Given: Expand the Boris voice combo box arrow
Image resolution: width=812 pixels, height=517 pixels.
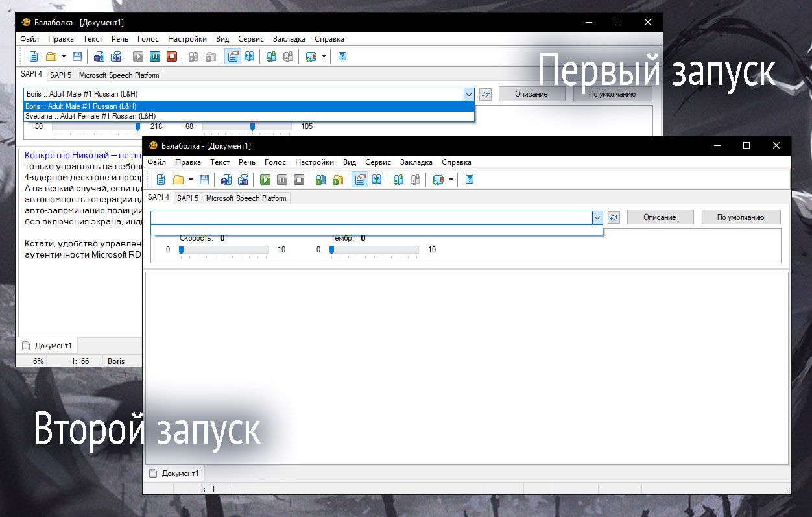Looking at the screenshot, I should point(469,94).
